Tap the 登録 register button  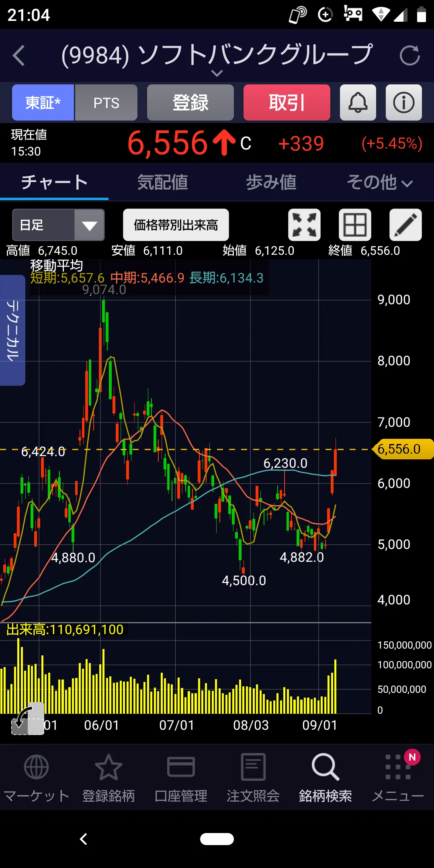click(190, 102)
